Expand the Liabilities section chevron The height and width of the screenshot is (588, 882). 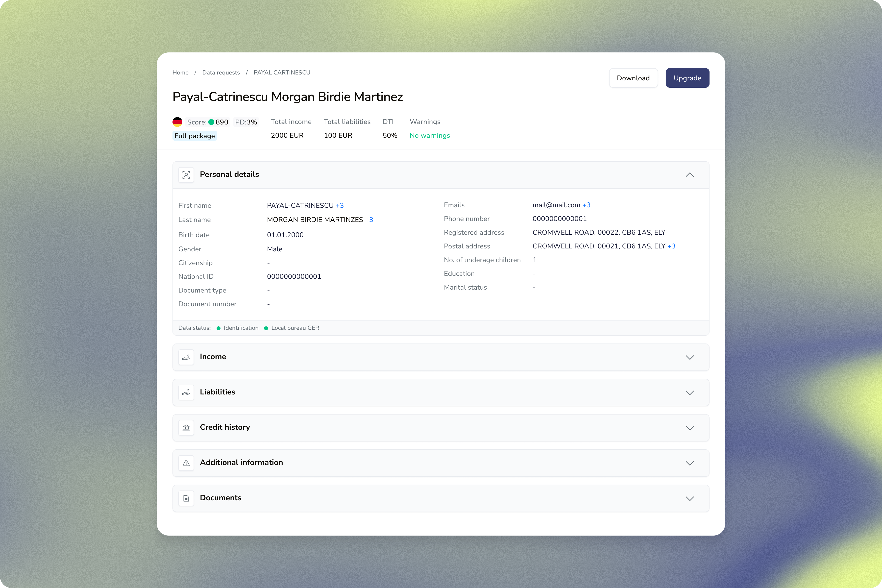pos(690,393)
